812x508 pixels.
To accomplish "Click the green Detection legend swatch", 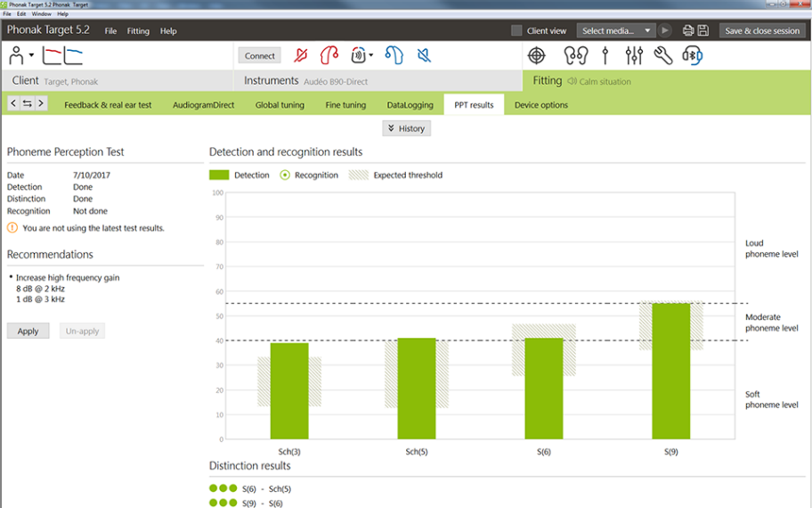I will [219, 175].
